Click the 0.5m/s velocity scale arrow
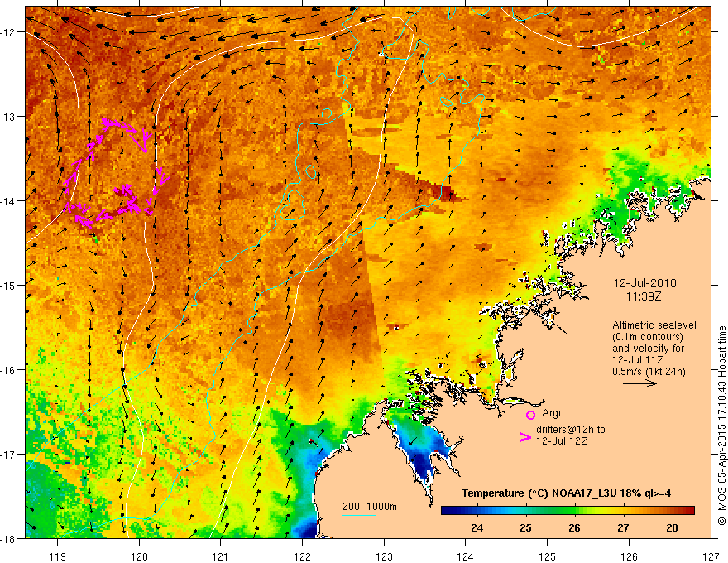 click(x=639, y=383)
